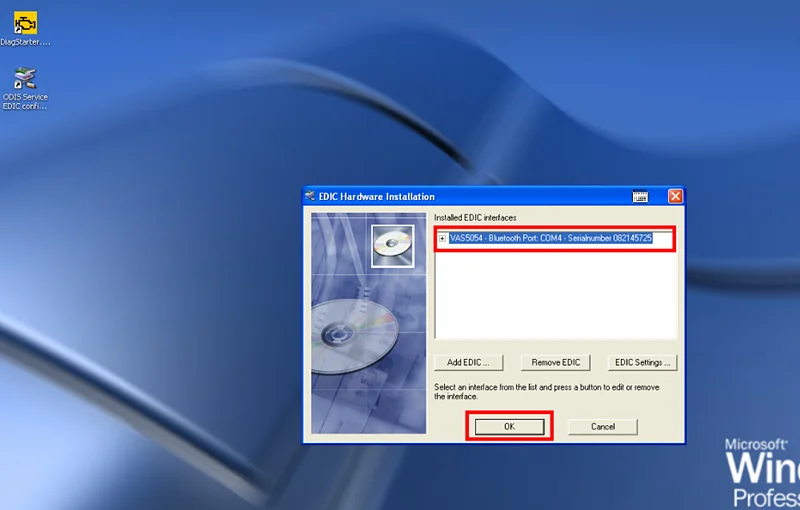Open EDIC Settings

[642, 363]
